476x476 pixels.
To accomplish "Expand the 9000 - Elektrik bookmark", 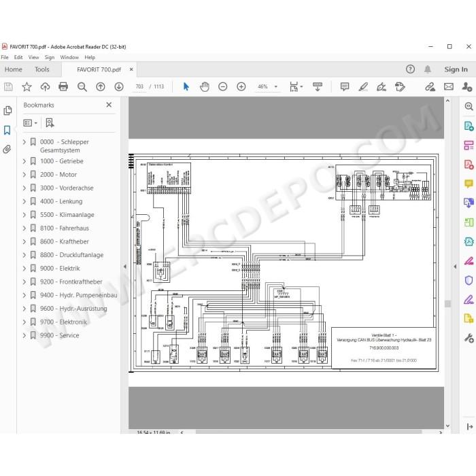I will point(24,269).
